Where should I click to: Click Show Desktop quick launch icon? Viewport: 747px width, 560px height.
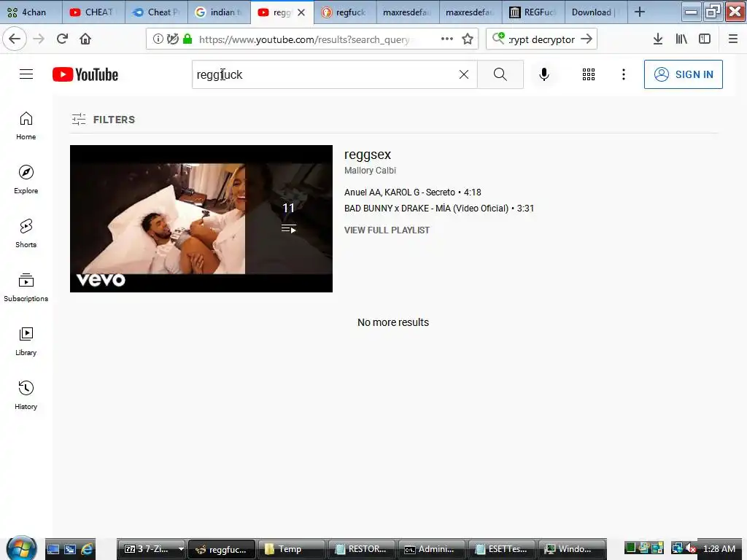point(53,549)
